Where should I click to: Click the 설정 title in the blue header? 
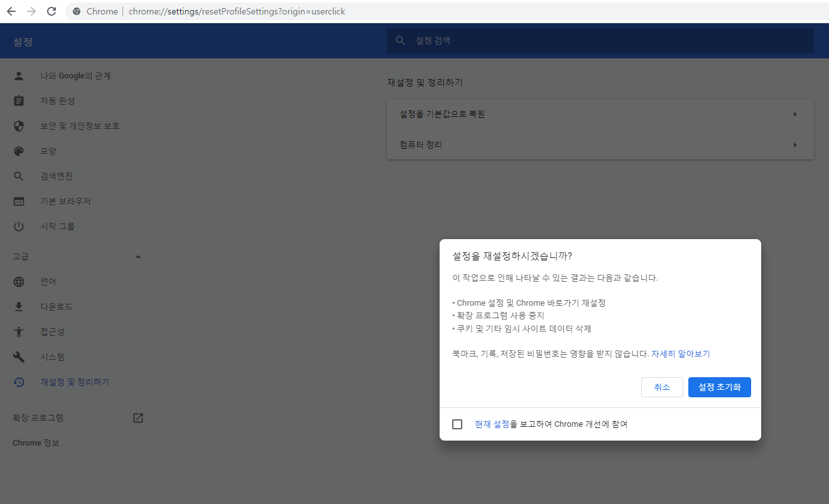pos(23,42)
